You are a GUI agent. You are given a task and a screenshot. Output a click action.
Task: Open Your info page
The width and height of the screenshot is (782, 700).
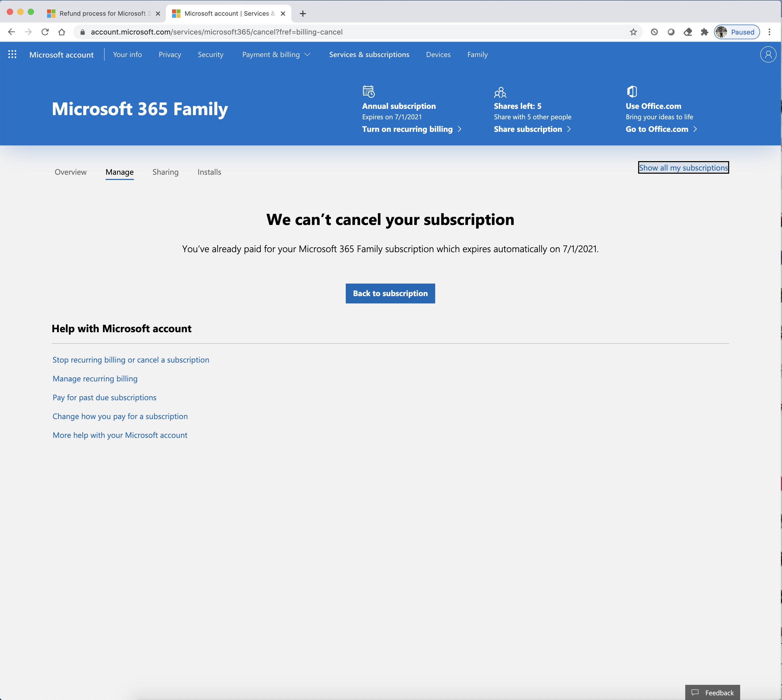tap(127, 55)
